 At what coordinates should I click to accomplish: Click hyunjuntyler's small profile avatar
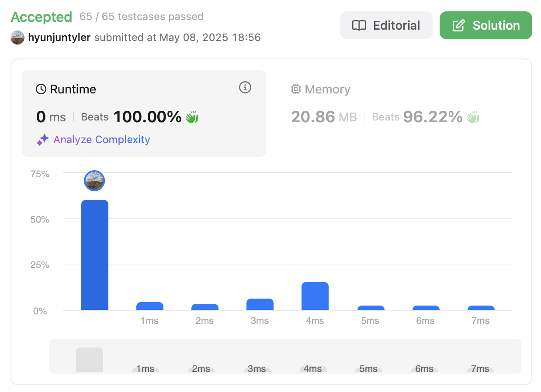tap(17, 38)
